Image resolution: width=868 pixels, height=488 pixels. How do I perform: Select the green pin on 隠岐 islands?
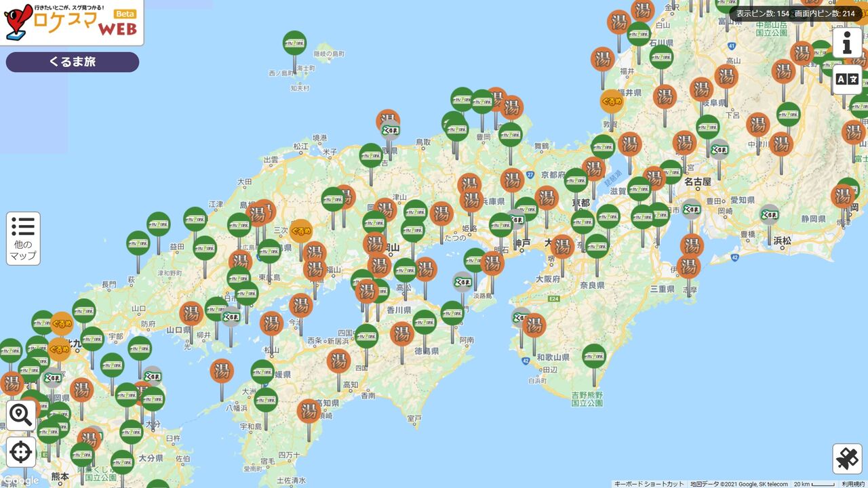pyautogui.click(x=294, y=43)
